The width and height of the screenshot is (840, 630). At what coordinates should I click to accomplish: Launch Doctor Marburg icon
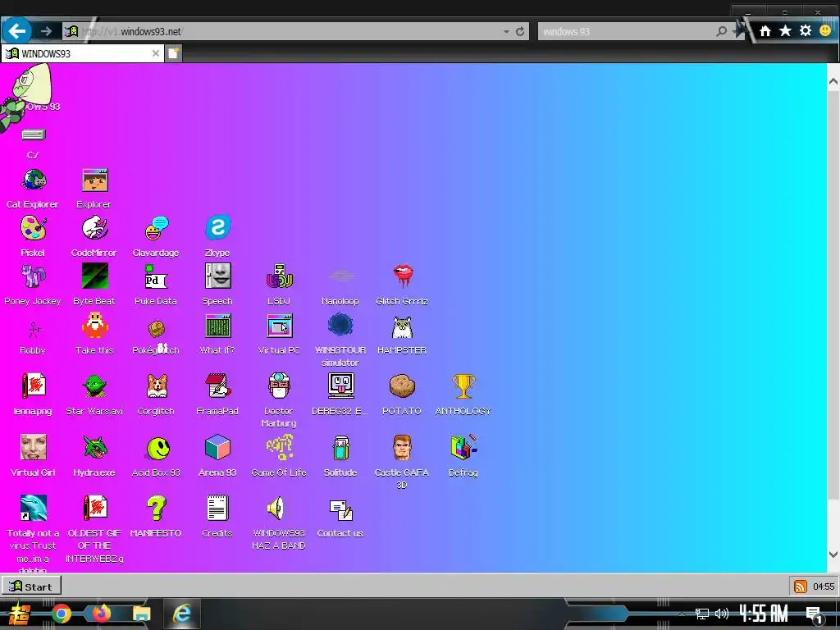tap(279, 386)
